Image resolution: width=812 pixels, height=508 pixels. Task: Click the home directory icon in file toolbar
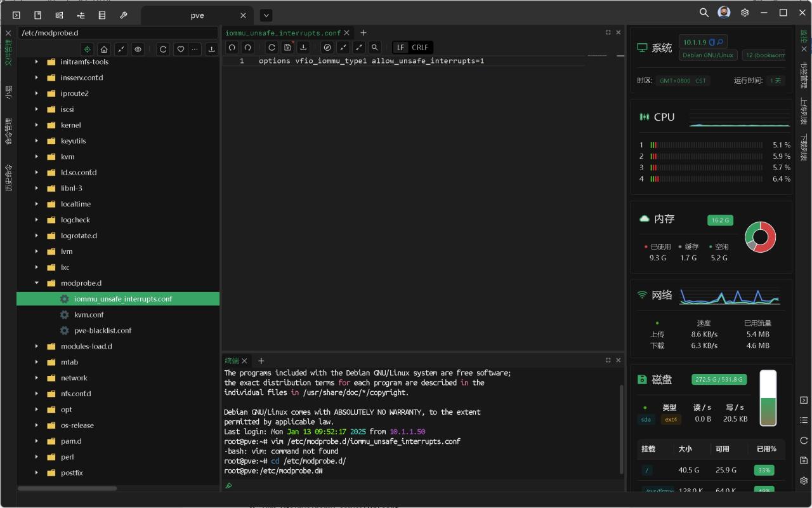tap(104, 50)
